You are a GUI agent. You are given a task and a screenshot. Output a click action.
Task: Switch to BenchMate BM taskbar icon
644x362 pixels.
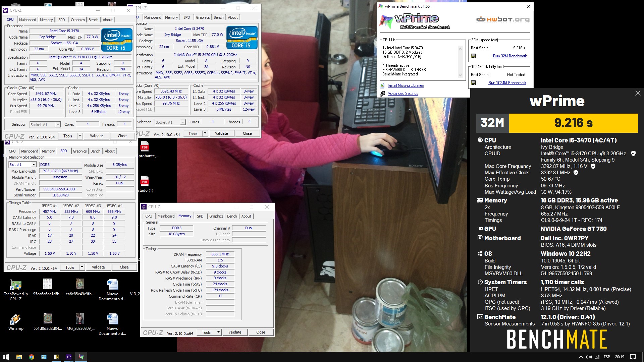pos(56,357)
